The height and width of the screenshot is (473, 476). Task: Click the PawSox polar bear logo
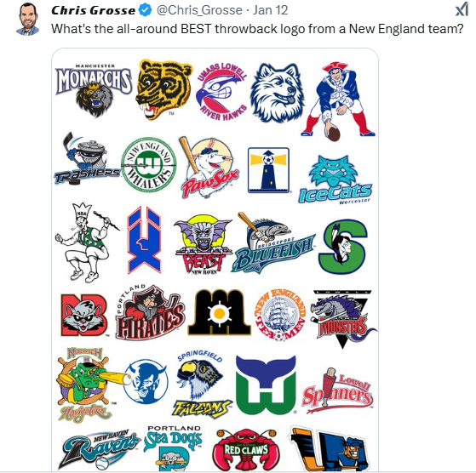coord(209,167)
